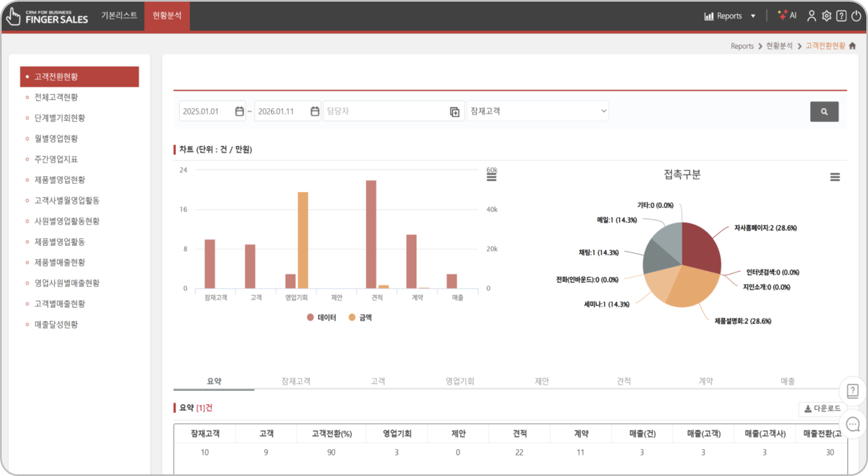Toggle the 금액 legend series
This screenshot has width=868, height=476.
[360, 317]
